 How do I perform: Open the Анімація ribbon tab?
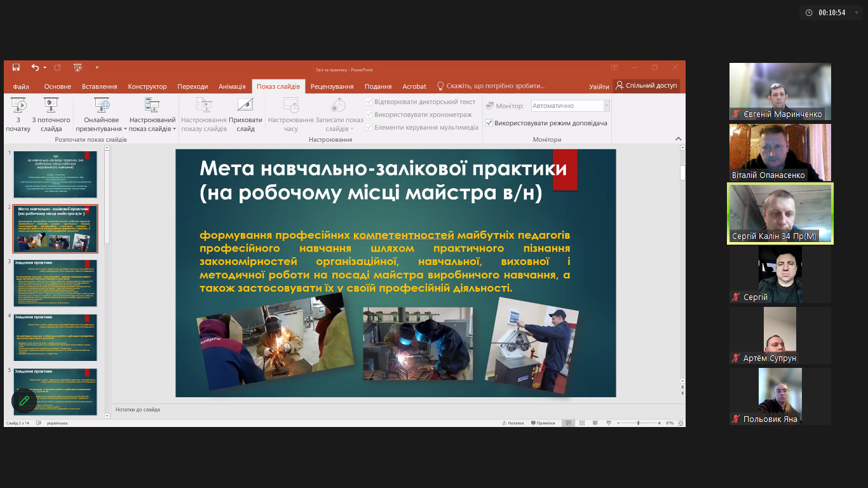pos(232,86)
